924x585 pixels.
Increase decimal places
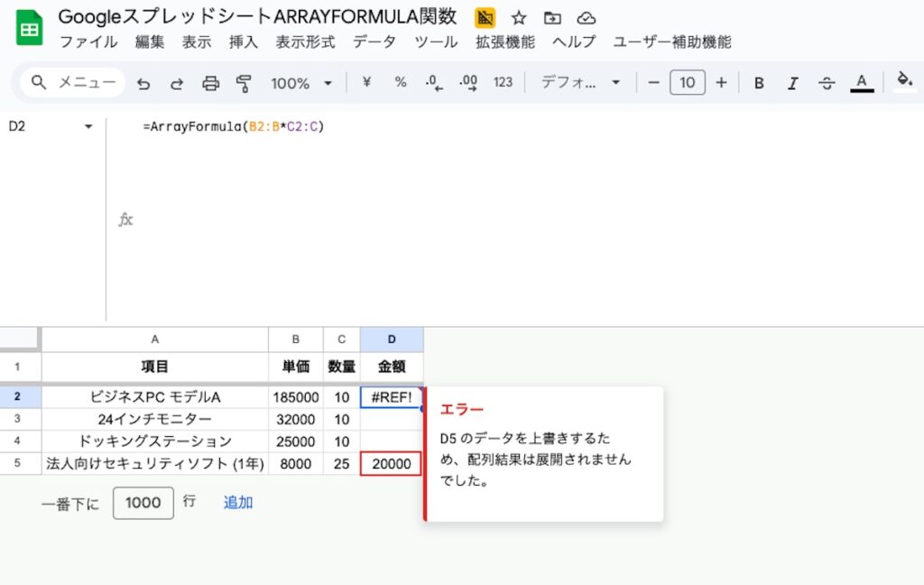(x=468, y=82)
